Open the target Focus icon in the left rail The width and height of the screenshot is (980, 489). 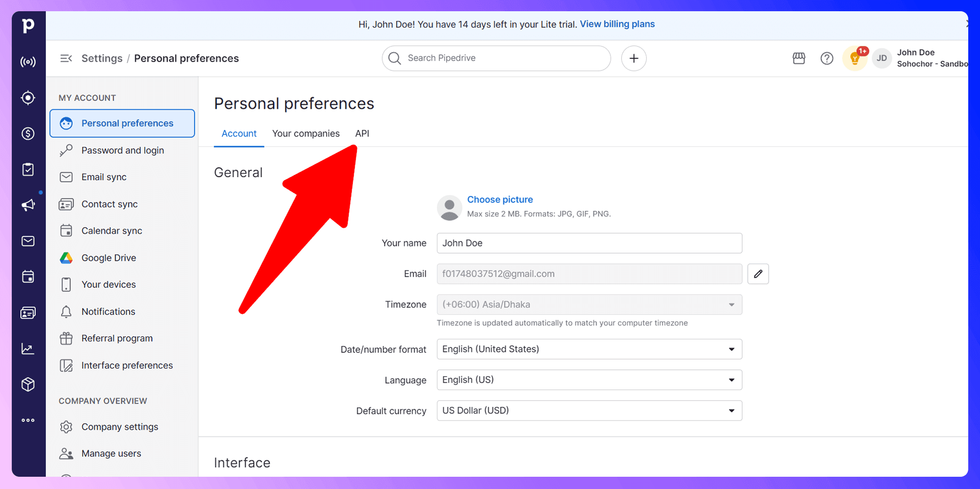click(28, 97)
